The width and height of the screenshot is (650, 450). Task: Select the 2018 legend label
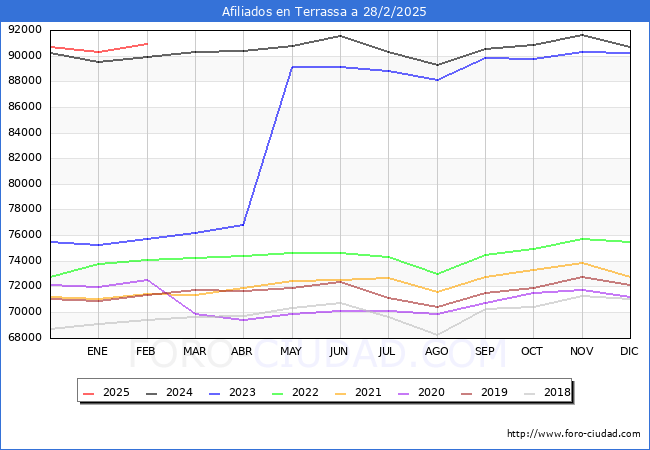click(x=557, y=392)
